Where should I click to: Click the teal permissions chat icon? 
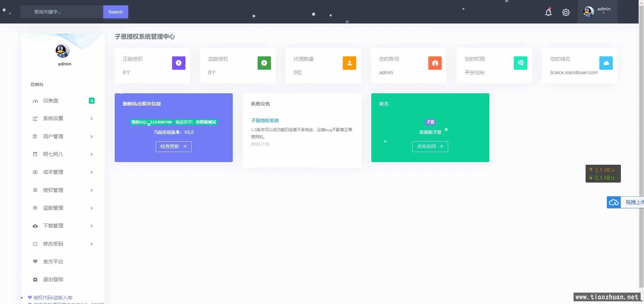click(520, 63)
